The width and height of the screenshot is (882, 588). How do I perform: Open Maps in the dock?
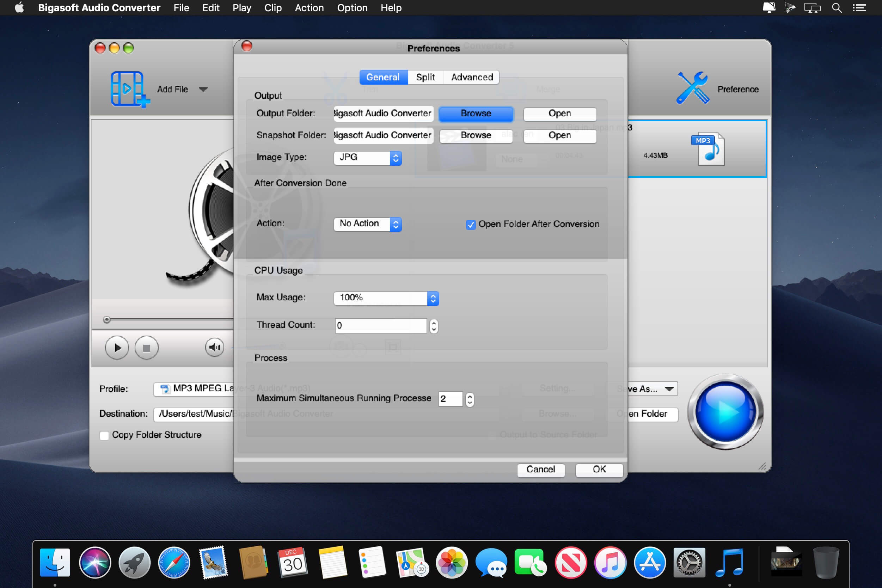[412, 563]
